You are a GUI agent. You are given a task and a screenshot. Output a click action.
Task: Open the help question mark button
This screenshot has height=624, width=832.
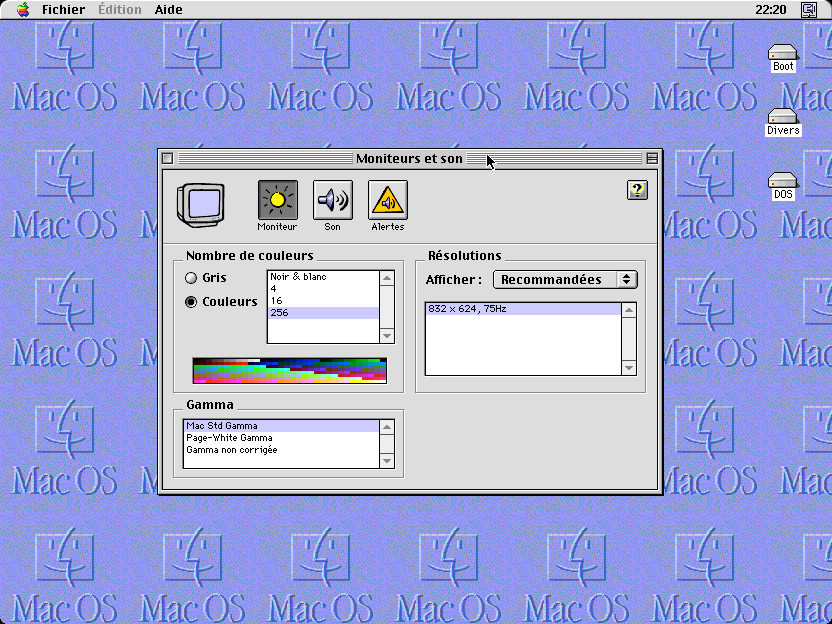click(x=637, y=190)
